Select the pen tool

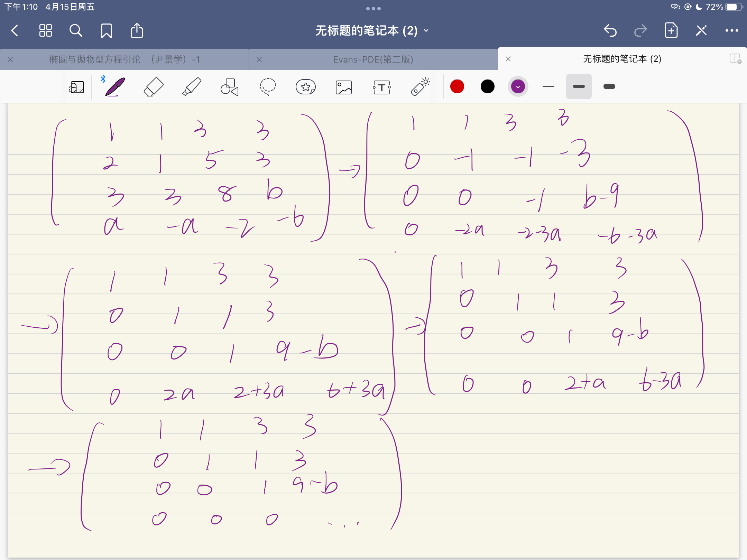[115, 87]
